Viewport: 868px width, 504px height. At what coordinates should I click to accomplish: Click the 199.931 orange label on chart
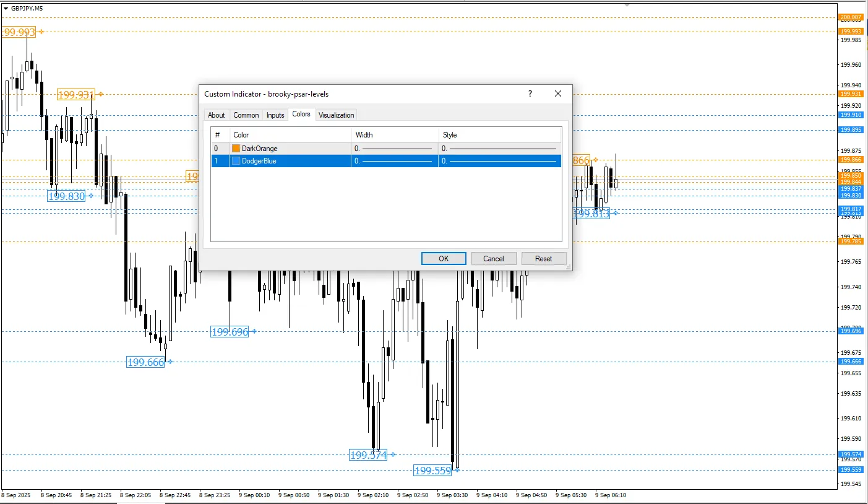point(75,95)
